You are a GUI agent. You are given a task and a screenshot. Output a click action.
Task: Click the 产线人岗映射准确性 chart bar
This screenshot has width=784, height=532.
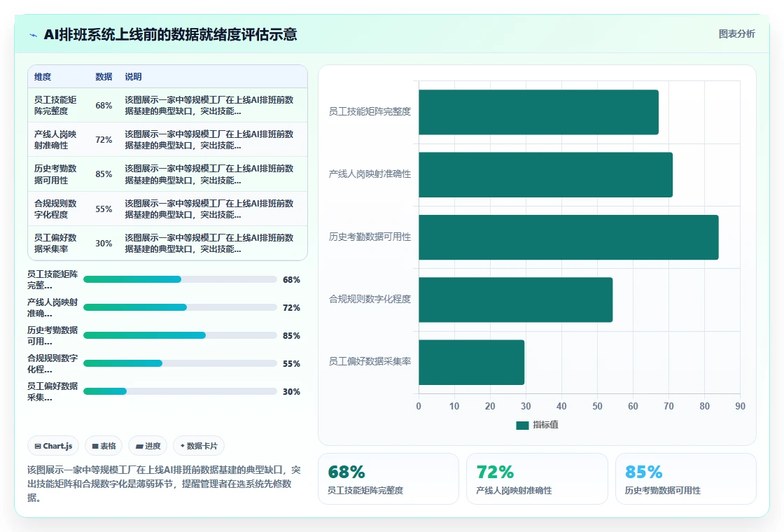[545, 174]
